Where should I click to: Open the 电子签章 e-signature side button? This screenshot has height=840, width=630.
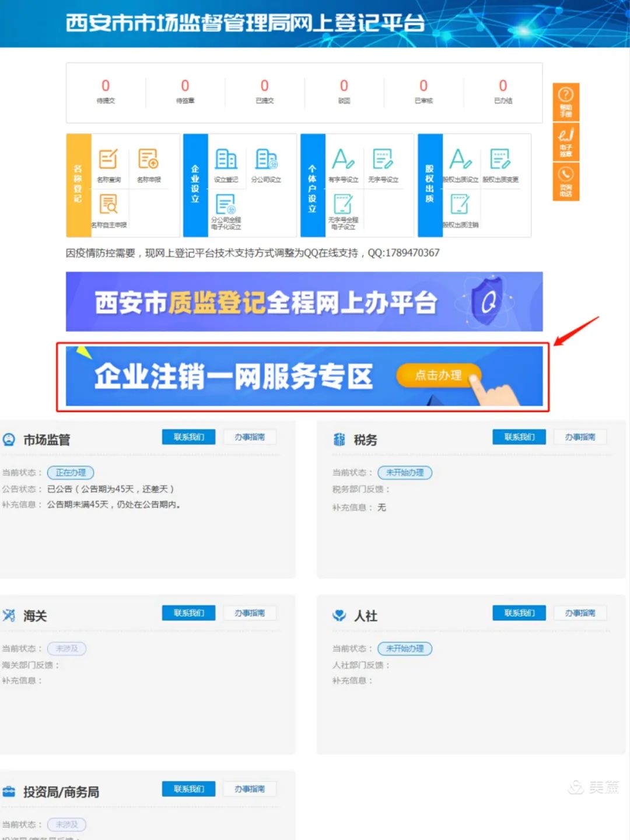click(566, 142)
